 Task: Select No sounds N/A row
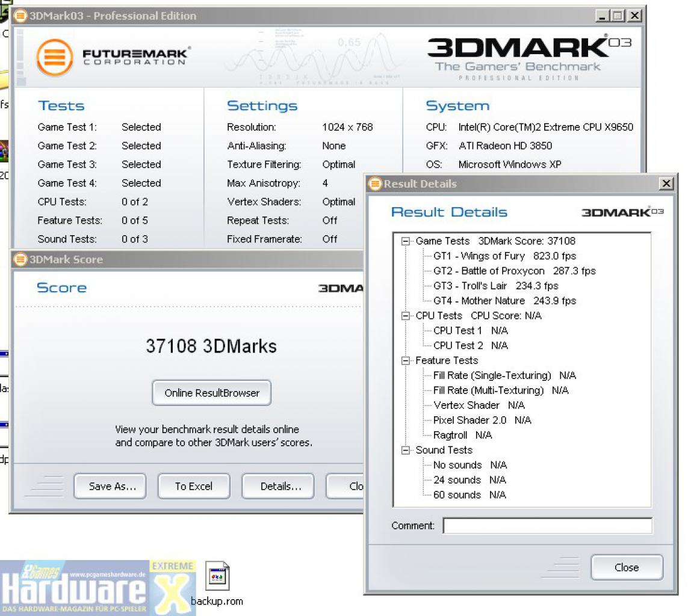pos(470,465)
